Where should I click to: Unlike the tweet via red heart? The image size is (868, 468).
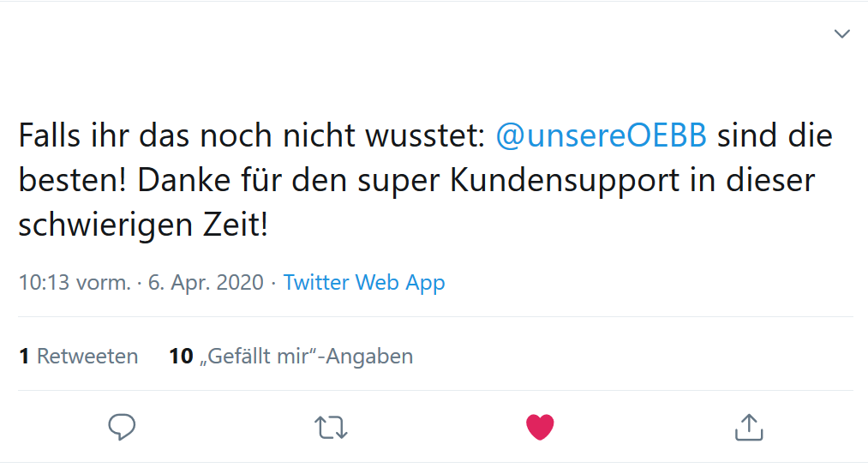540,426
